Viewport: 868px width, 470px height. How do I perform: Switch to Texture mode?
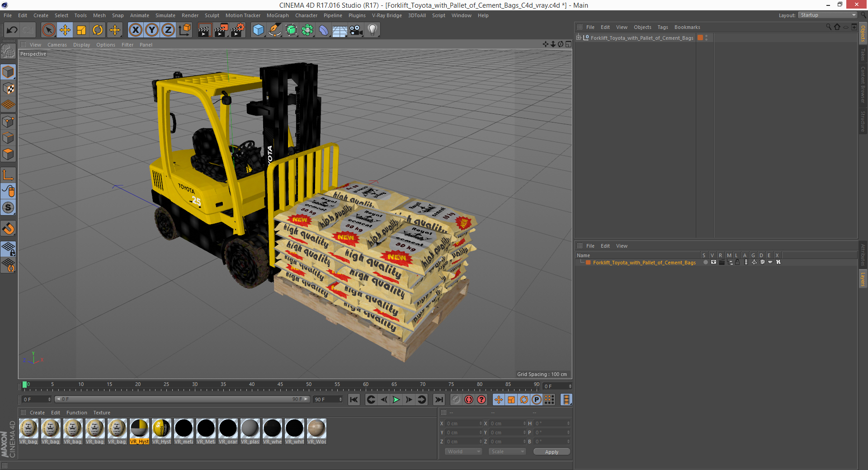(8, 88)
